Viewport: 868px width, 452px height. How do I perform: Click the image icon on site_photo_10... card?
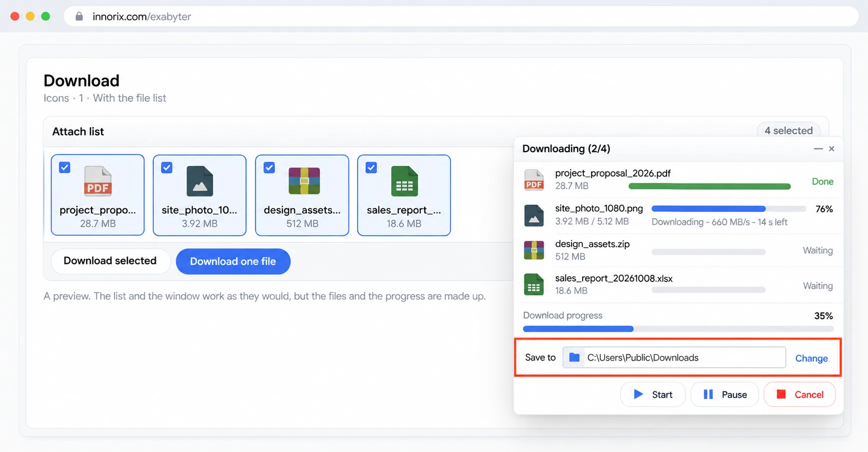pos(200,181)
